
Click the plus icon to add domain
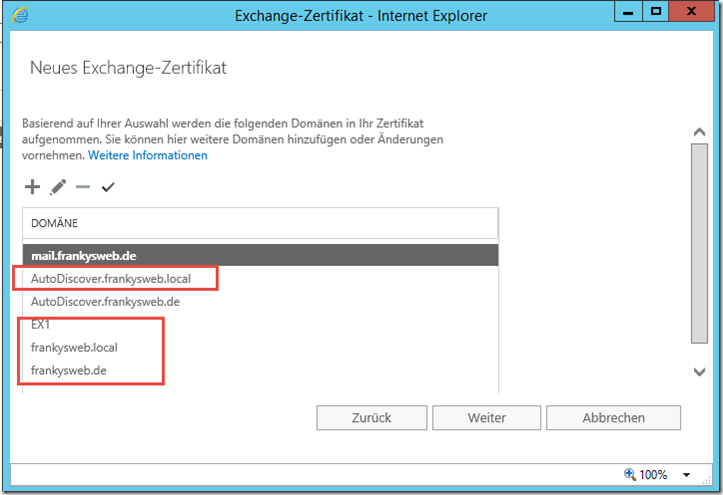point(32,187)
